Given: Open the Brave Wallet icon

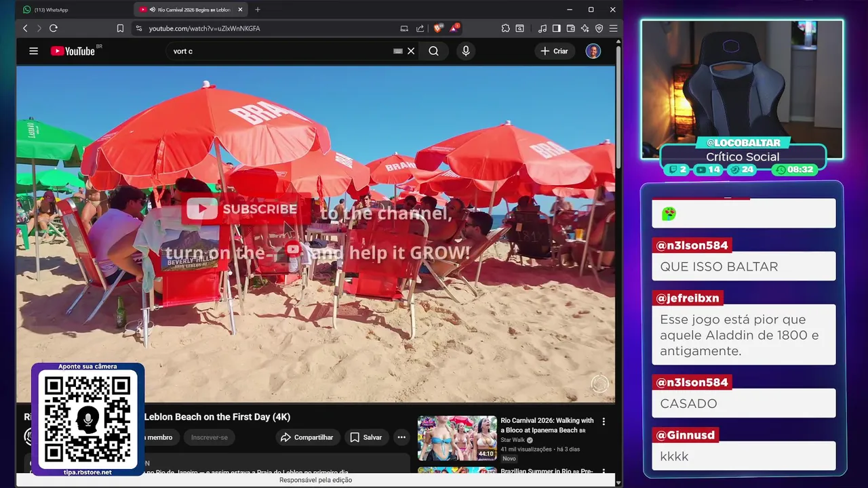Looking at the screenshot, I should coord(570,28).
